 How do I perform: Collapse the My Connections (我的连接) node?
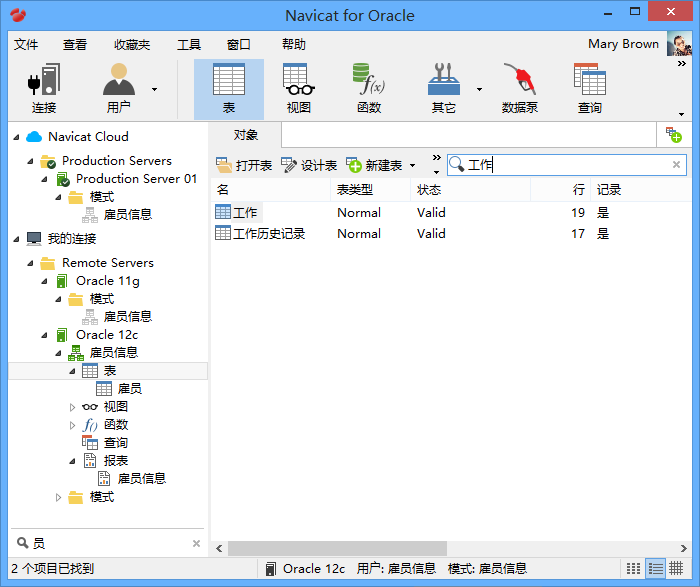coord(17,239)
